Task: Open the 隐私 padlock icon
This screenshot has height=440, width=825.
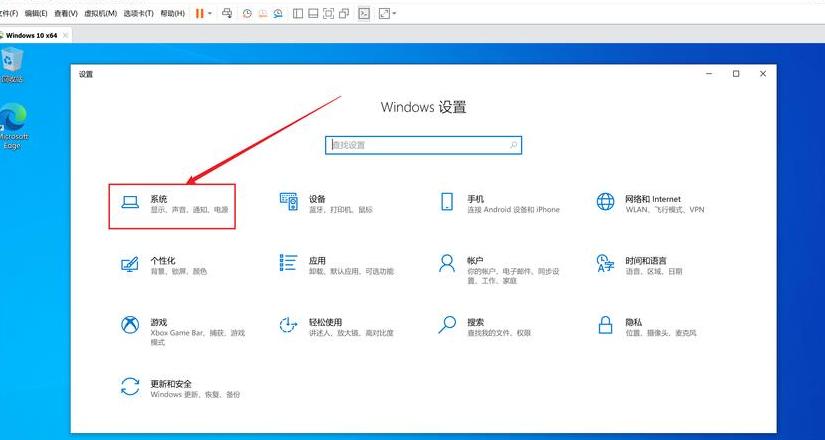Action: 606,324
